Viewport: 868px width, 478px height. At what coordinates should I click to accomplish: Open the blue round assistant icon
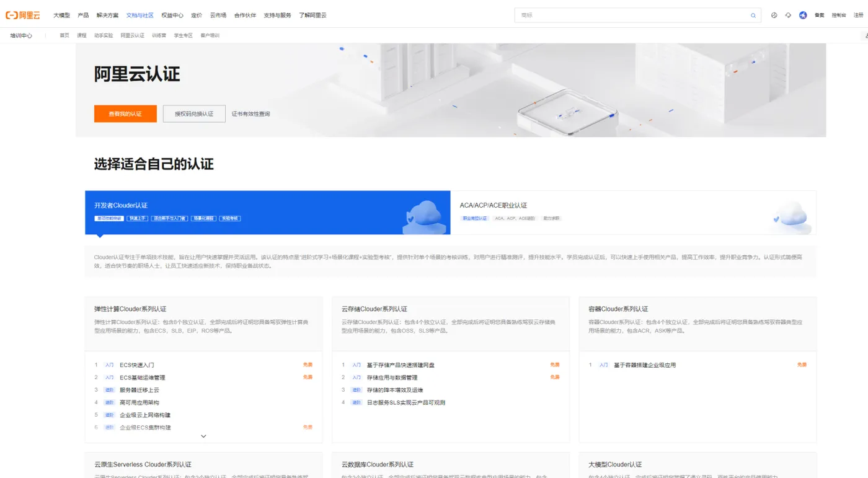[x=803, y=15]
